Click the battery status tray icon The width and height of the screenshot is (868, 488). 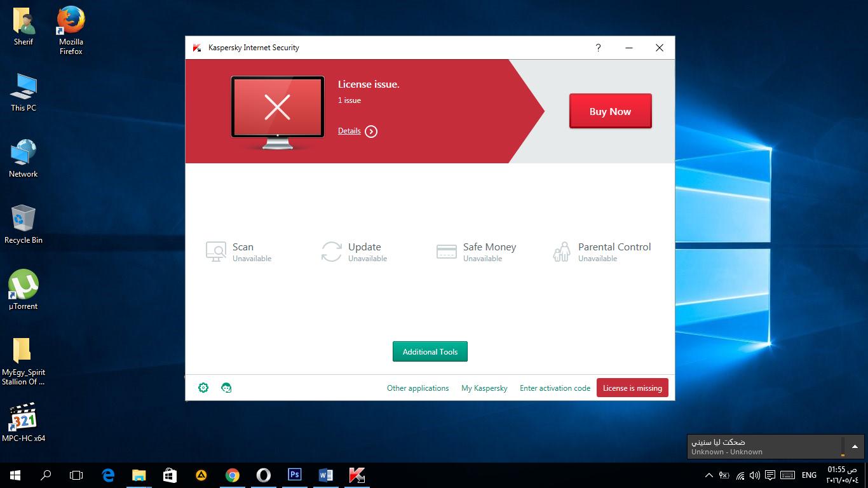tap(724, 475)
